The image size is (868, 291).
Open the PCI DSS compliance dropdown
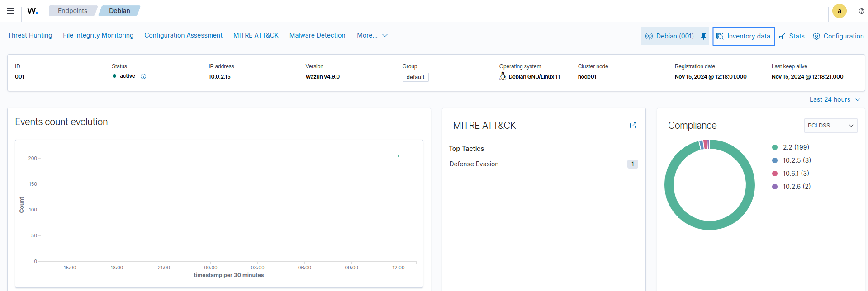[830, 126]
